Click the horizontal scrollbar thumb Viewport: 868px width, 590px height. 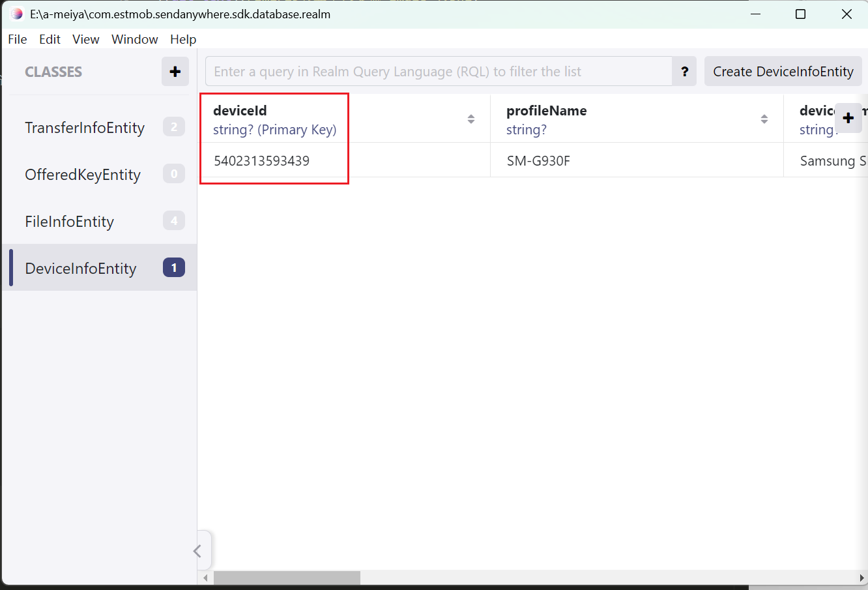coord(287,578)
